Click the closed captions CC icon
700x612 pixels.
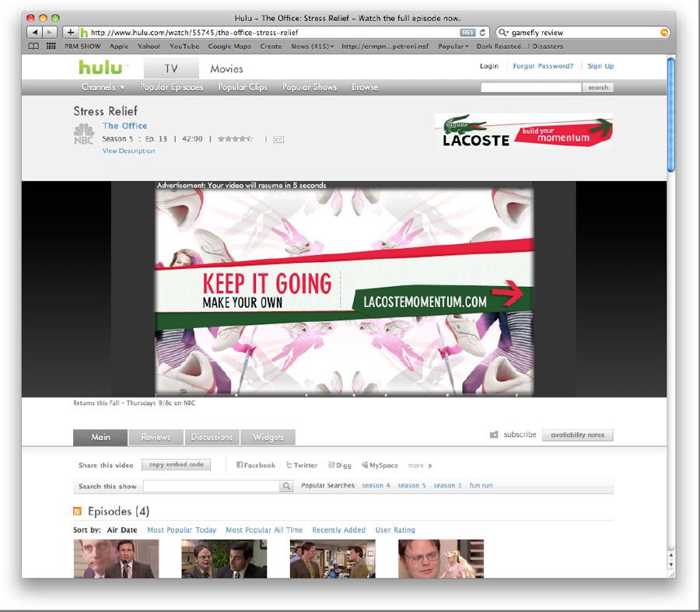pyautogui.click(x=278, y=139)
